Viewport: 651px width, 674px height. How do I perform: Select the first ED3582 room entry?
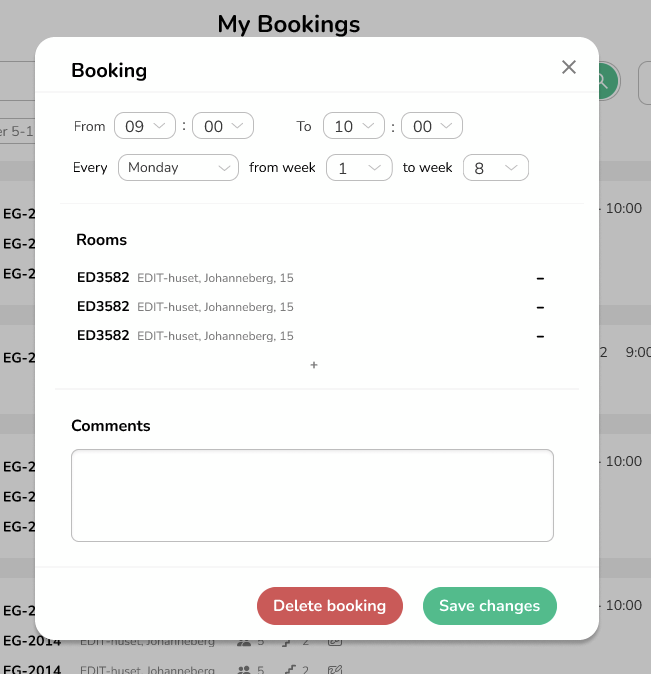[x=185, y=278]
